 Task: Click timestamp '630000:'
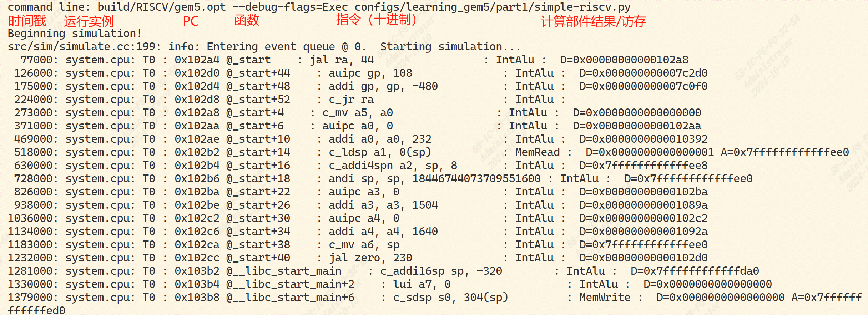(36, 166)
